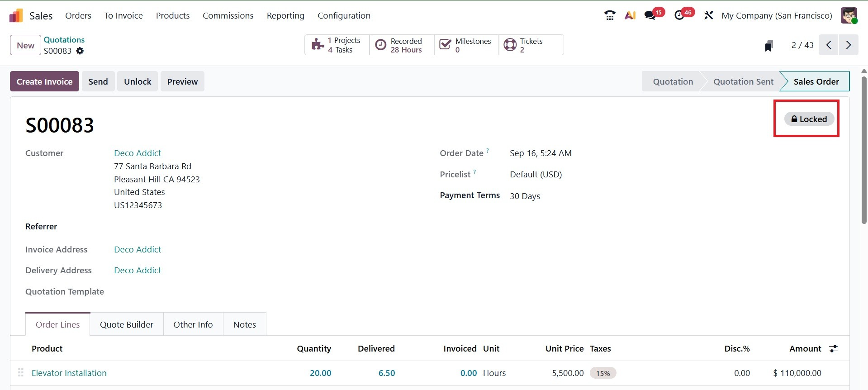This screenshot has height=390, width=868.
Task: Switch to the Quote Builder tab
Action: (127, 324)
